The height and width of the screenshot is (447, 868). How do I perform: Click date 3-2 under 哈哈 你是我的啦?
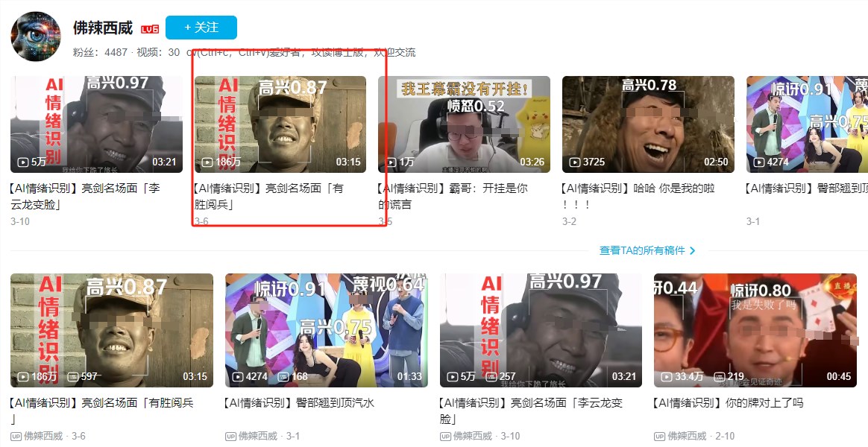click(x=569, y=221)
